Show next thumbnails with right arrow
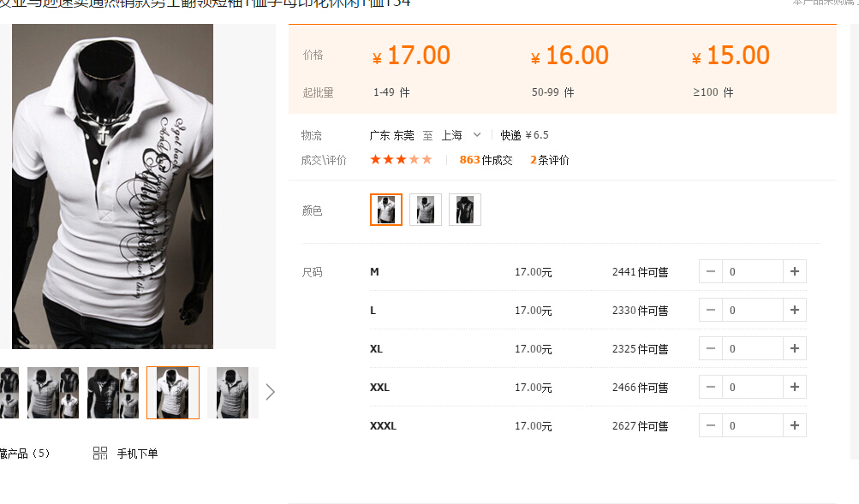 [270, 392]
